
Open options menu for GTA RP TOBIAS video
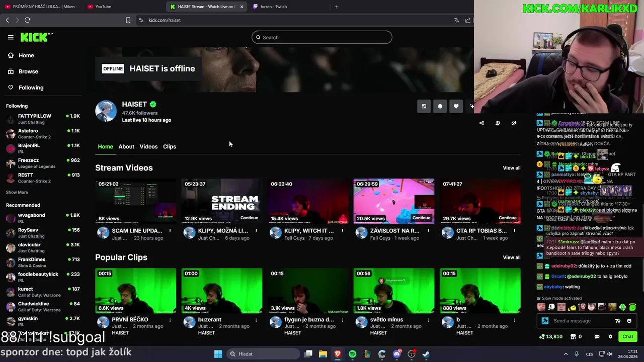pyautogui.click(x=514, y=231)
